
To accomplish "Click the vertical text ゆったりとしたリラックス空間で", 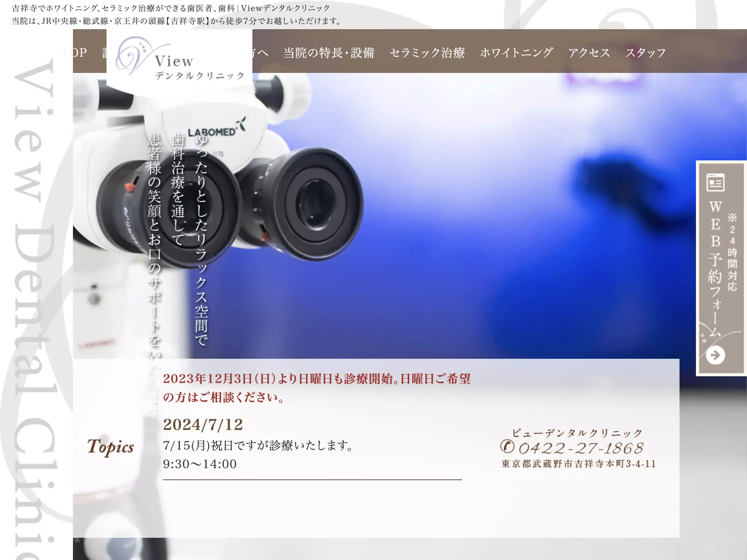I will (x=201, y=240).
